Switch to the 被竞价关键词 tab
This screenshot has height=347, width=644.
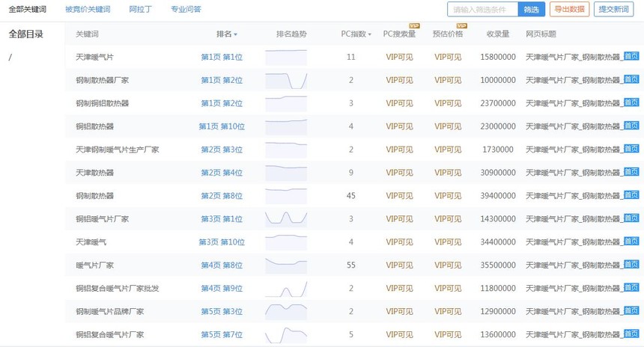tap(88, 10)
